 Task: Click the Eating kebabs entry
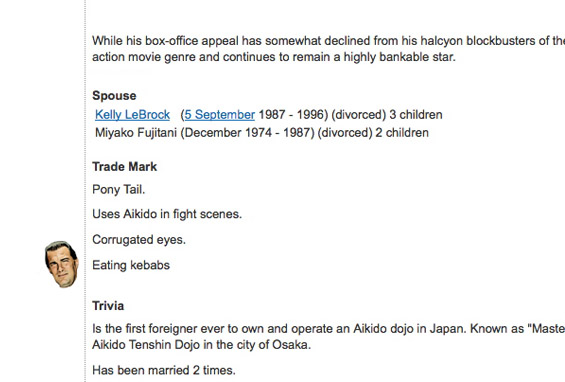pyautogui.click(x=131, y=265)
